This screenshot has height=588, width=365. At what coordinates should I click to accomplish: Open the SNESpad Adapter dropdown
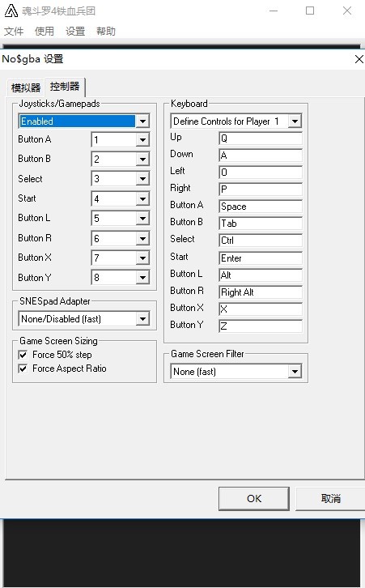point(142,319)
